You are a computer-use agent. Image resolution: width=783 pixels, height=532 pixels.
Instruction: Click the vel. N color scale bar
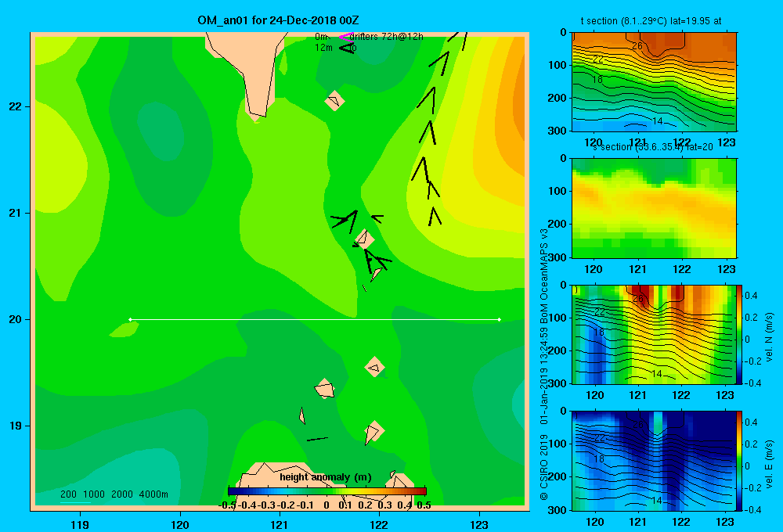(739, 334)
